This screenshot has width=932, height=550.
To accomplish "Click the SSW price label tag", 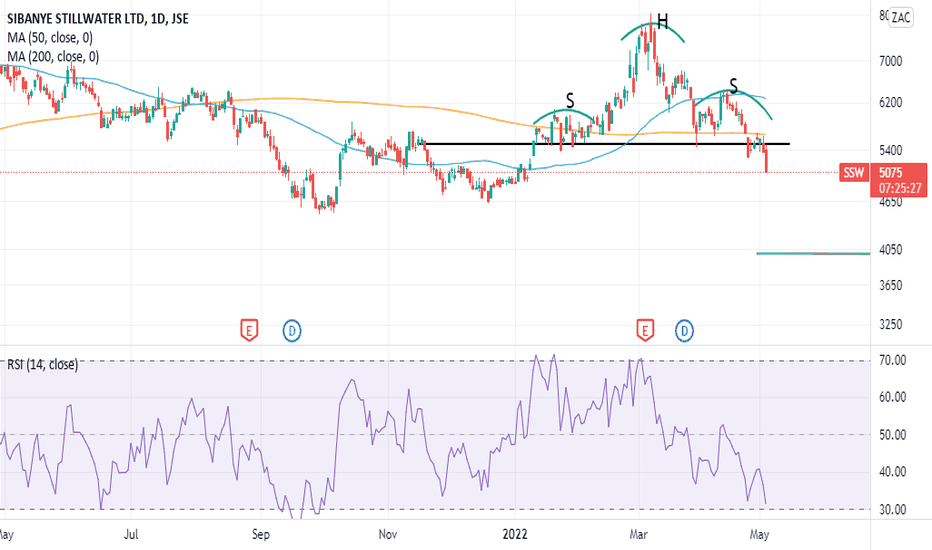I will 854,173.
